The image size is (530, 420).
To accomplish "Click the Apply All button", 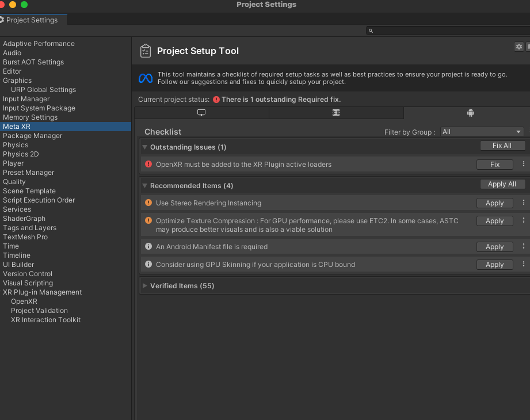I will [x=502, y=184].
